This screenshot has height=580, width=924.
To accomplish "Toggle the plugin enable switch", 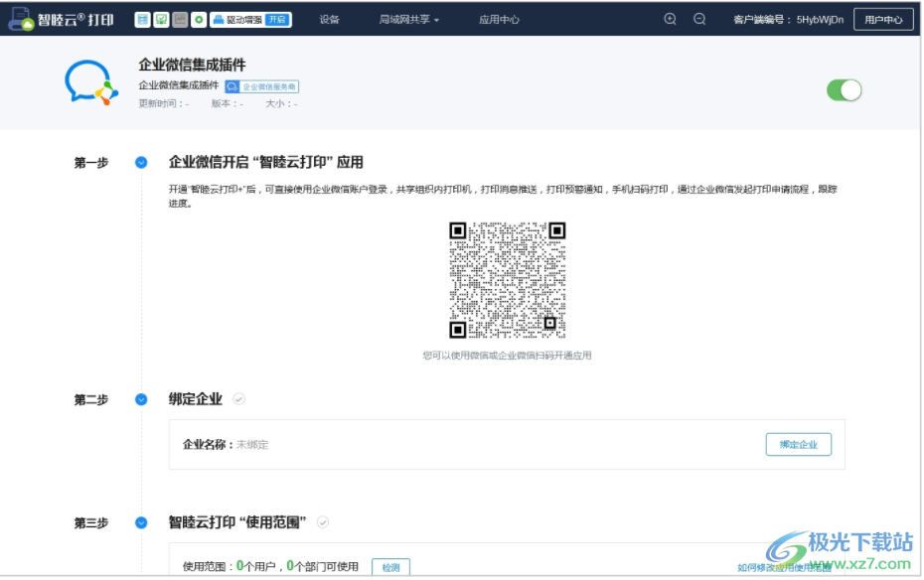I will coord(844,90).
